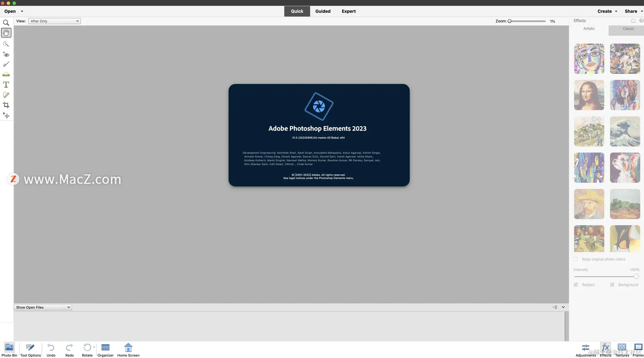Collapse the photo bin chevron
Screen dimensions: 644x358
point(563,307)
